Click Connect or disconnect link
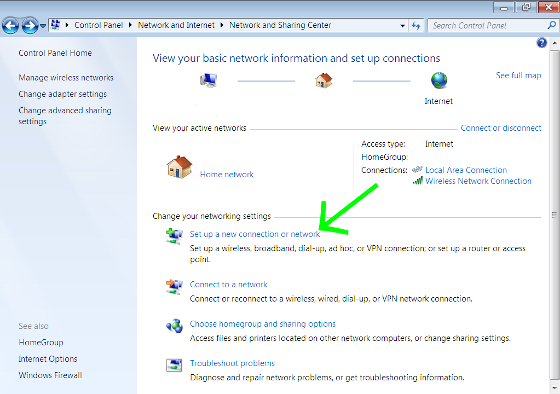The width and height of the screenshot is (560, 394). (501, 128)
